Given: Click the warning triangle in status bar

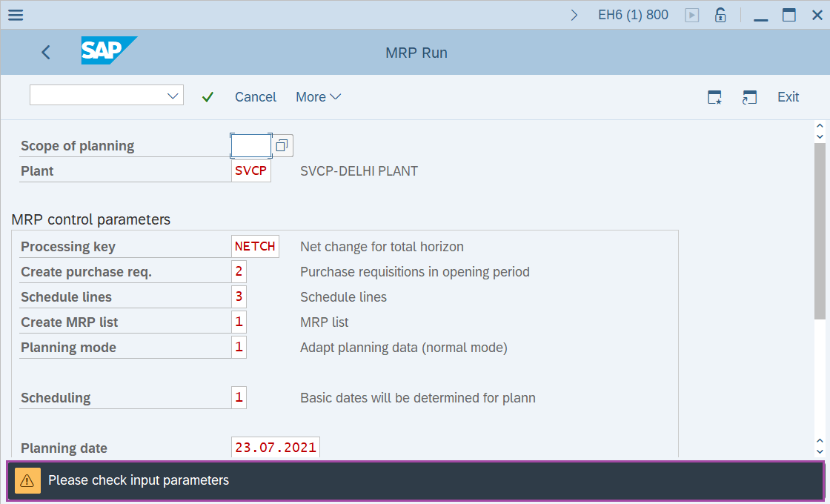Looking at the screenshot, I should click(x=27, y=480).
